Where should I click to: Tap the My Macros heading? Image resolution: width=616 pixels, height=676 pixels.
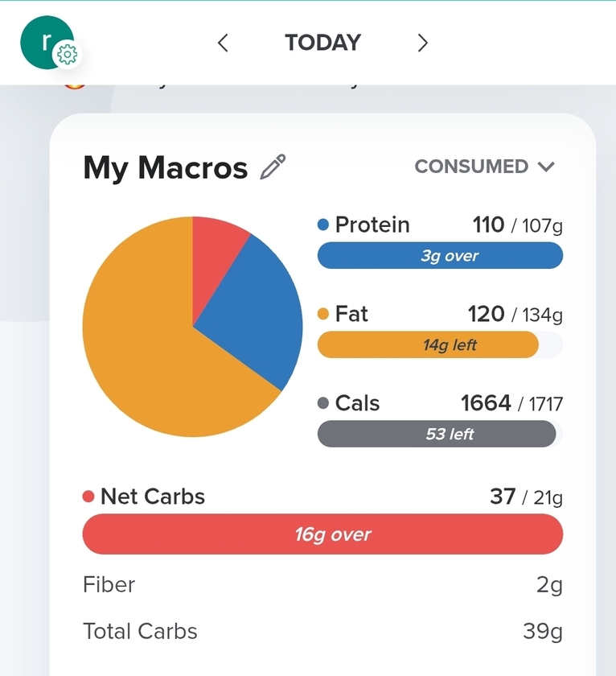(166, 167)
